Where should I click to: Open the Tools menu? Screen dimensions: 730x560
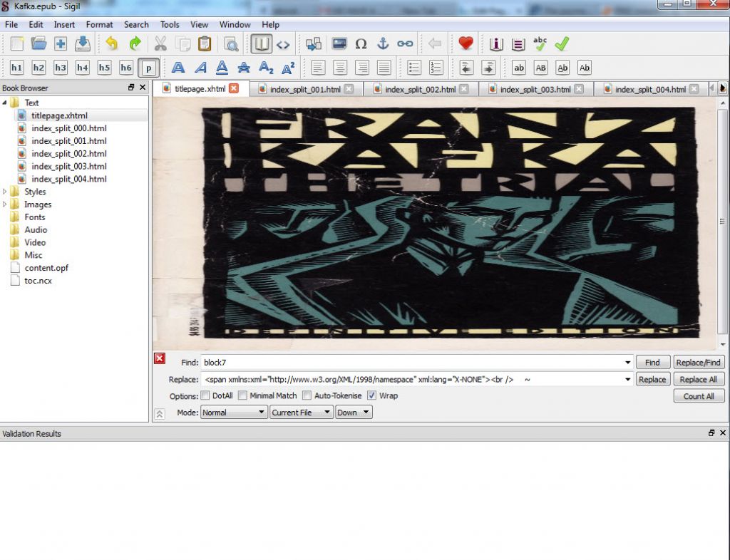(x=170, y=24)
